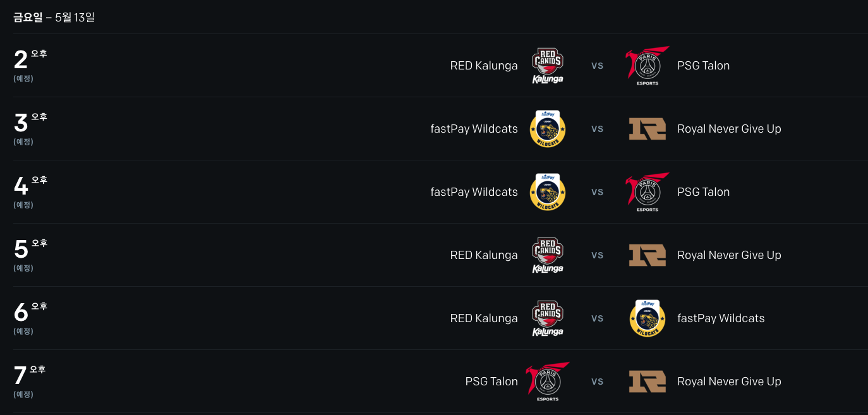
Task: Click Royal Never Give Up logo in 5 PM match
Action: [x=648, y=255]
